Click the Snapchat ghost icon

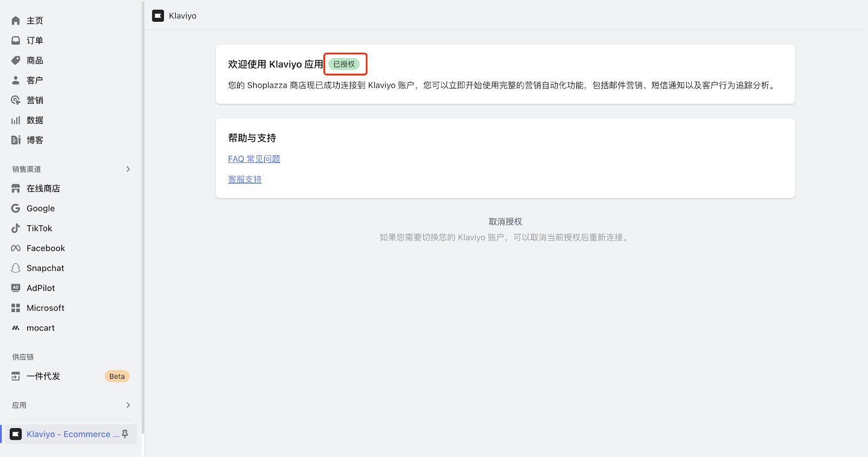[16, 268]
